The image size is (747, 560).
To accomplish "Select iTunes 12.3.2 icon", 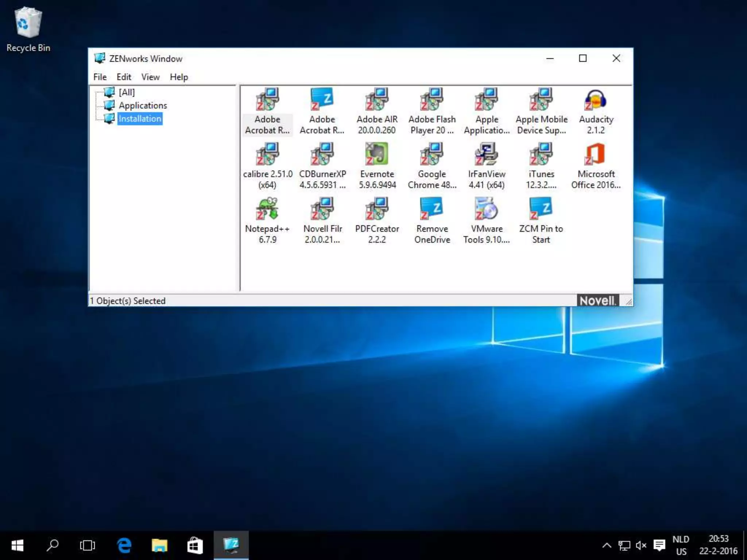I will (x=541, y=154).
